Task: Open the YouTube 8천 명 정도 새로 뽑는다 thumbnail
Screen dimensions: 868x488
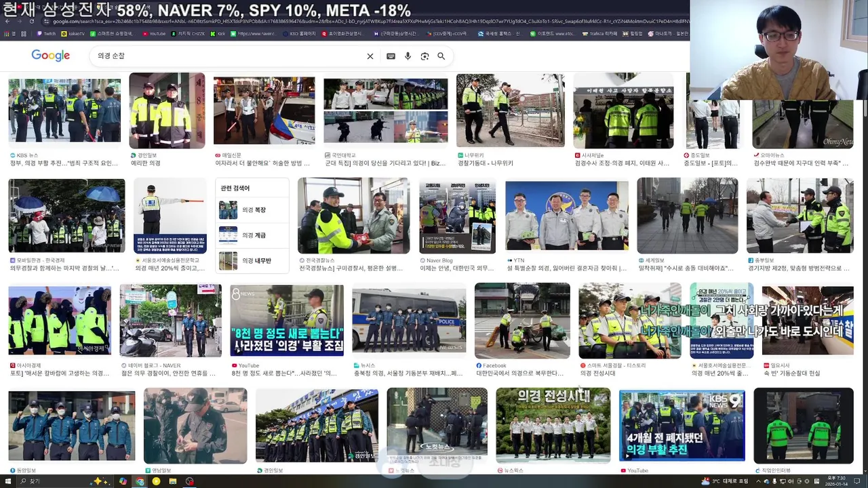Action: tap(287, 321)
